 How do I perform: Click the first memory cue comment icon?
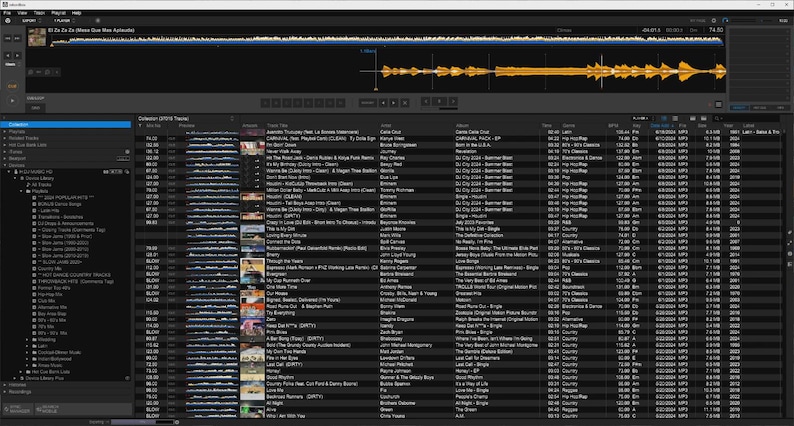click(30, 72)
